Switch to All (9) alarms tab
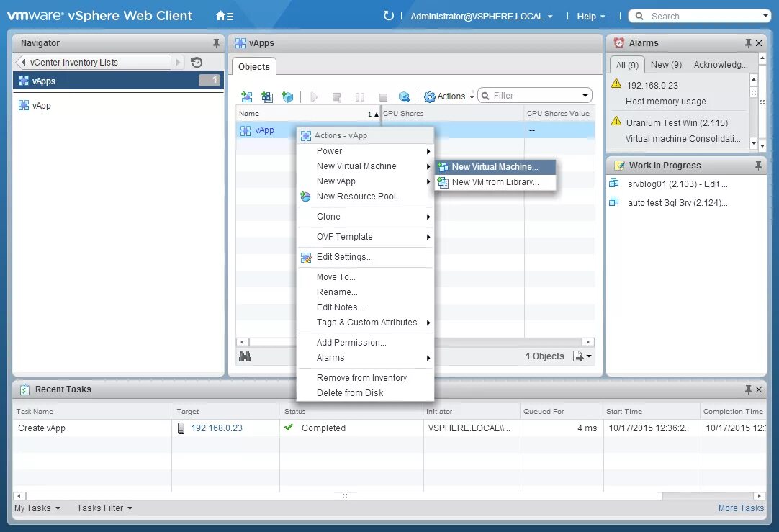 (x=627, y=65)
